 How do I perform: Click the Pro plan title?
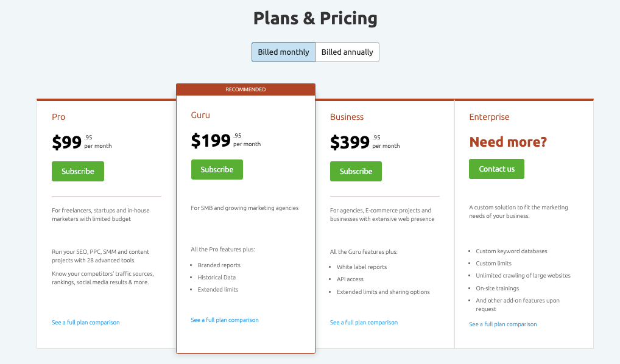(58, 117)
